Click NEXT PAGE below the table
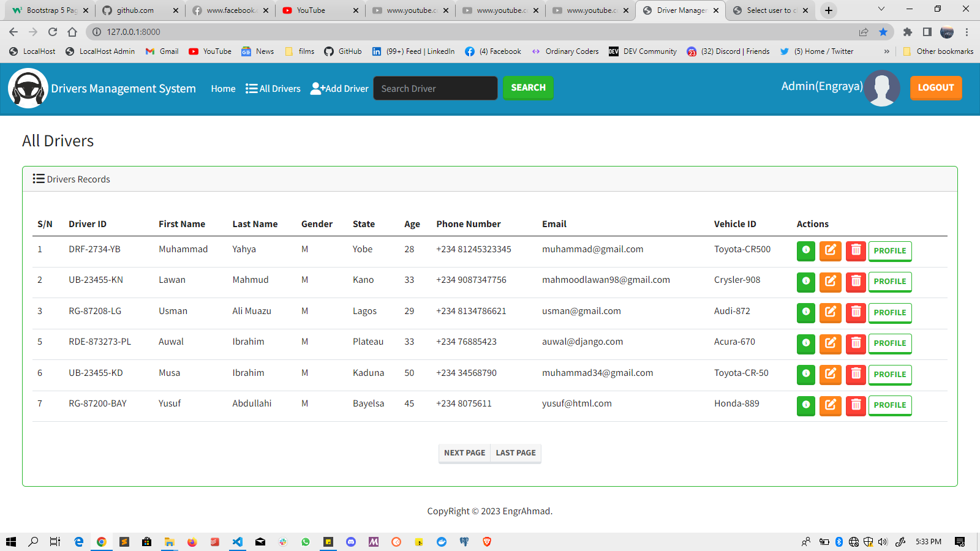 click(x=464, y=453)
